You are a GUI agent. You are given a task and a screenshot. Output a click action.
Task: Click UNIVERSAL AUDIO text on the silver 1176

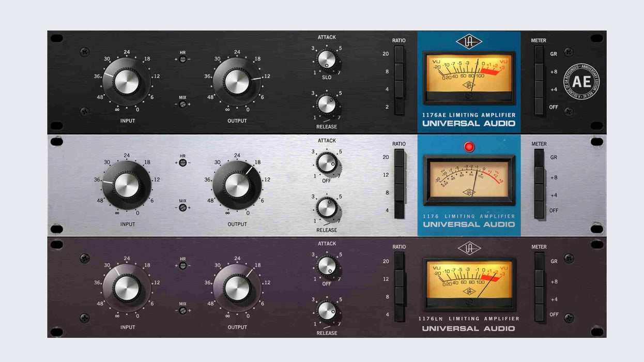pos(469,224)
